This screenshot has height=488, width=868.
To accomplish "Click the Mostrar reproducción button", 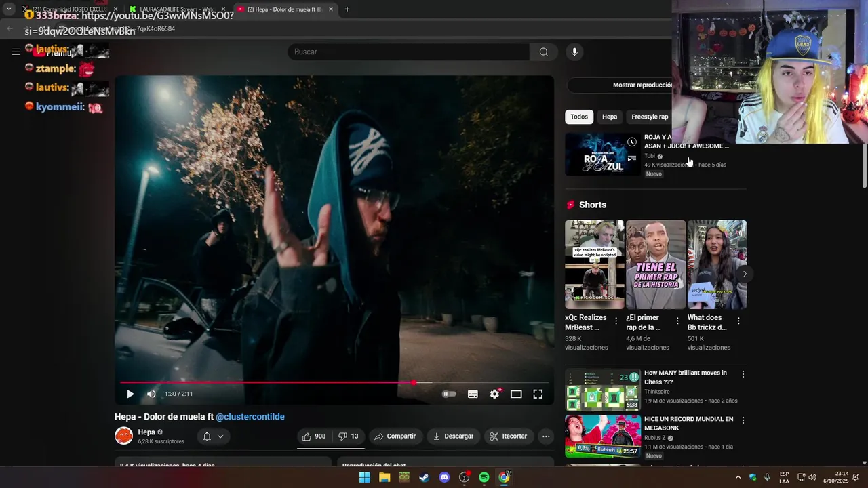I will pyautogui.click(x=642, y=85).
